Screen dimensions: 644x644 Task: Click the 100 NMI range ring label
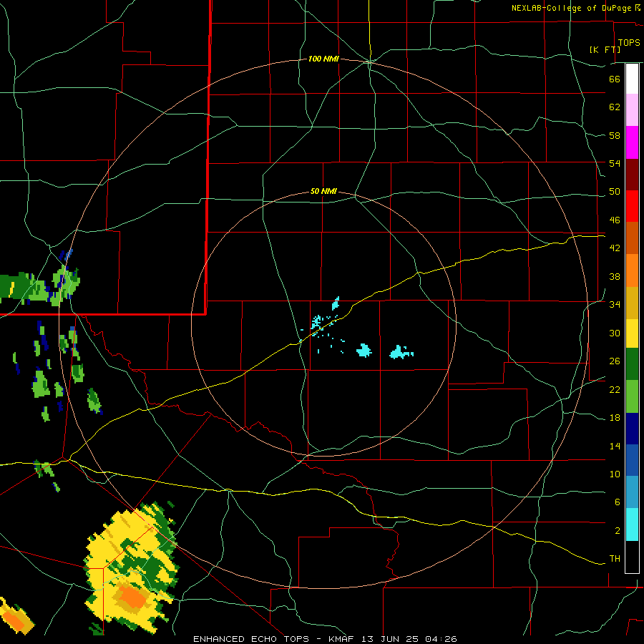pos(323,59)
